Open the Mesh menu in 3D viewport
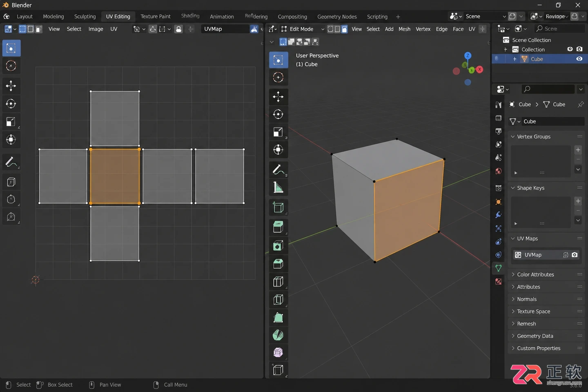 pos(404,29)
